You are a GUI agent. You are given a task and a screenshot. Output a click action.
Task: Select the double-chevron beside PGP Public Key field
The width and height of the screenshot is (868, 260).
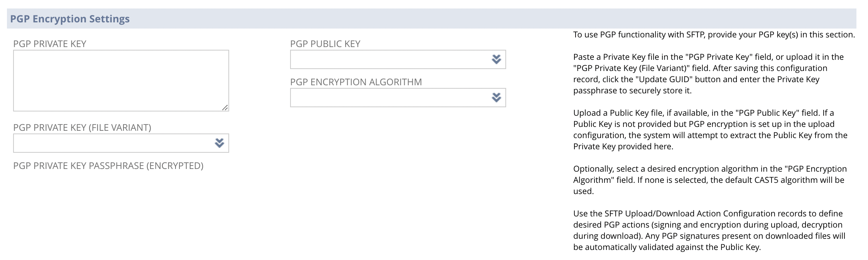tap(497, 60)
